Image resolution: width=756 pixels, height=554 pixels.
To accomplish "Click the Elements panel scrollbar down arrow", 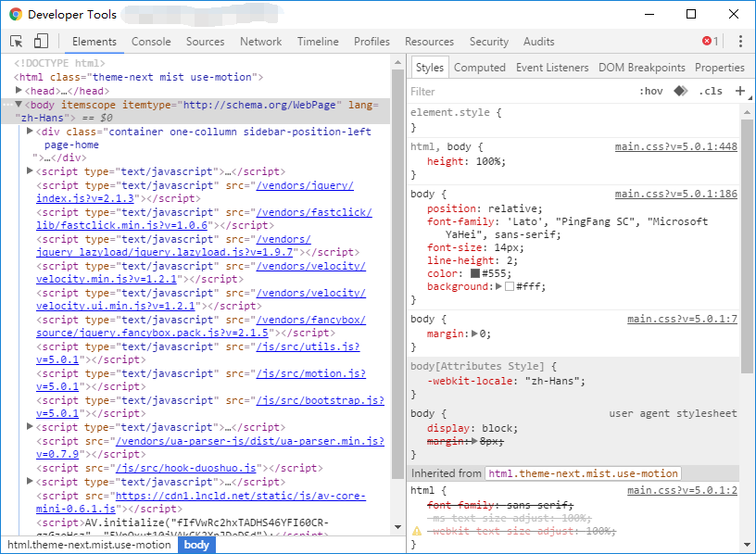I will click(x=397, y=527).
